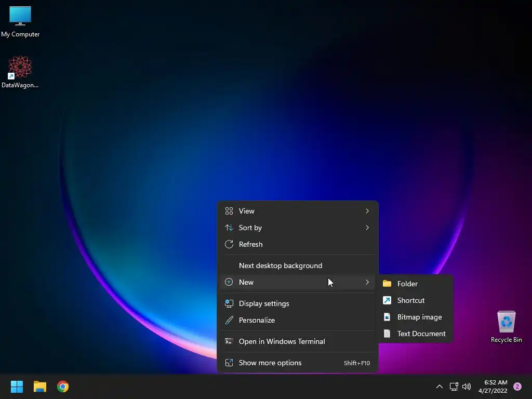Create a new Bitmap image
The image size is (532, 399).
(x=416, y=317)
